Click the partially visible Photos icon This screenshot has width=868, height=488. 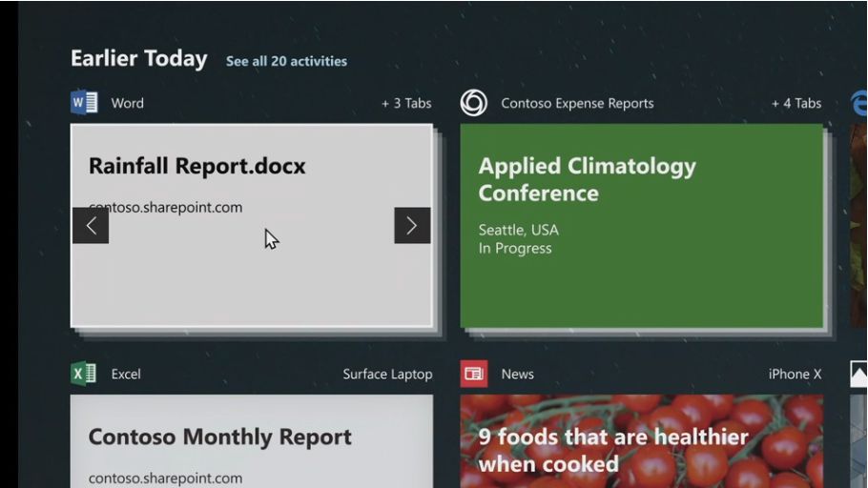(858, 374)
